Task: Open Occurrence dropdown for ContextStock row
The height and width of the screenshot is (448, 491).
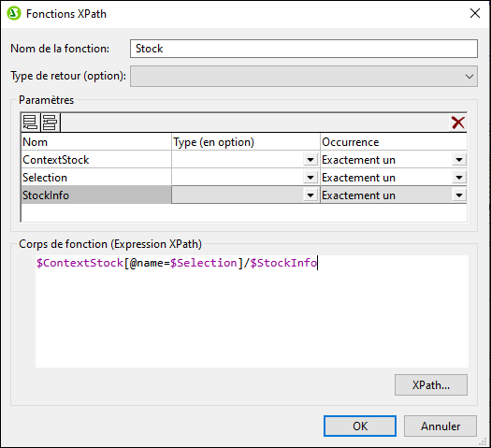Action: pyautogui.click(x=459, y=160)
